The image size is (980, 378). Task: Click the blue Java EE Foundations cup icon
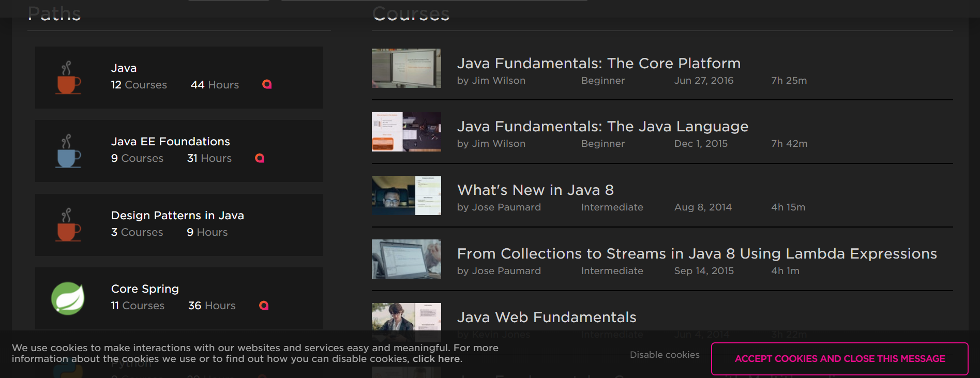pyautogui.click(x=68, y=152)
